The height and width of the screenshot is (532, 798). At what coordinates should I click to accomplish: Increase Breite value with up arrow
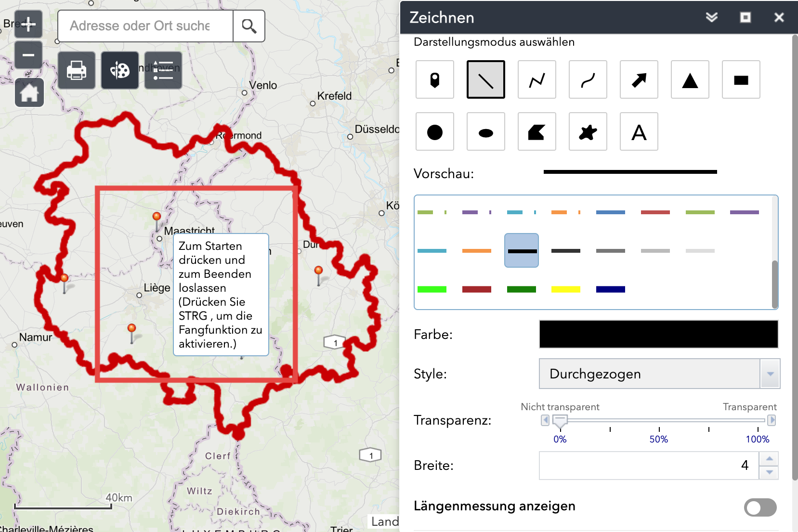(769, 458)
